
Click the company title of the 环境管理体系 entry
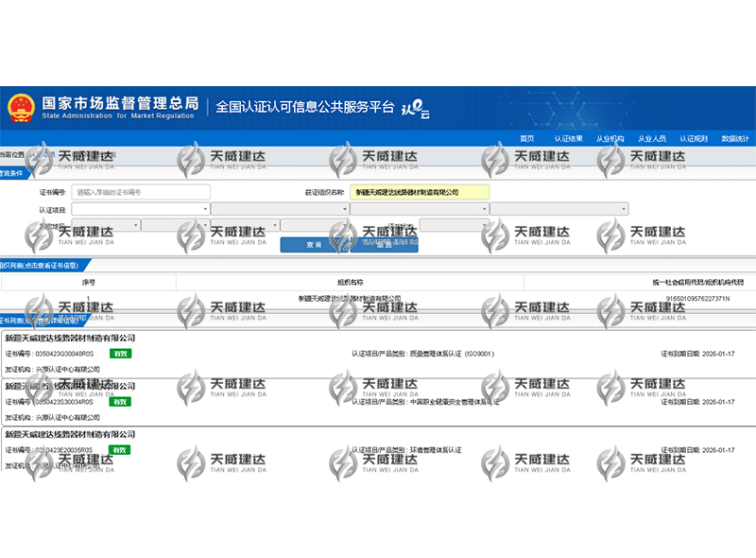click(70, 434)
